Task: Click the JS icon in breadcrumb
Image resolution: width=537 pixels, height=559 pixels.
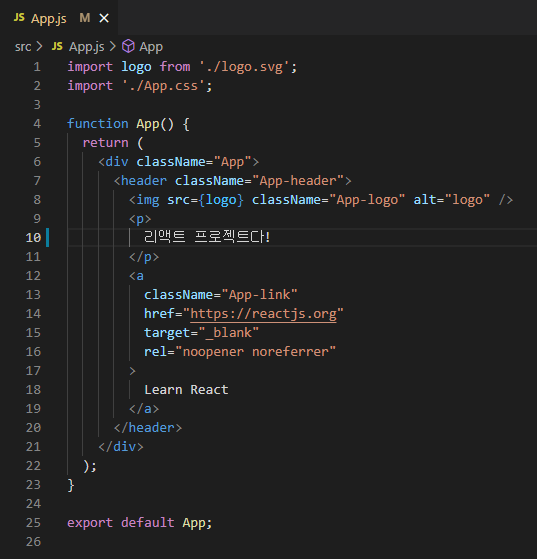Action: click(57, 46)
